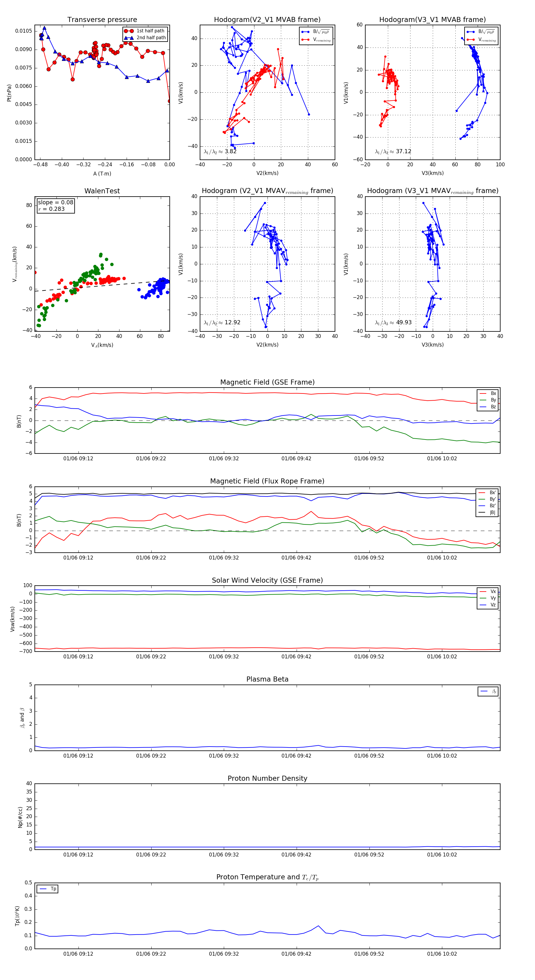Click 'Magnetic Field (GSE Frame)' title
Viewport: 535px width, 980px height.
pos(267,382)
